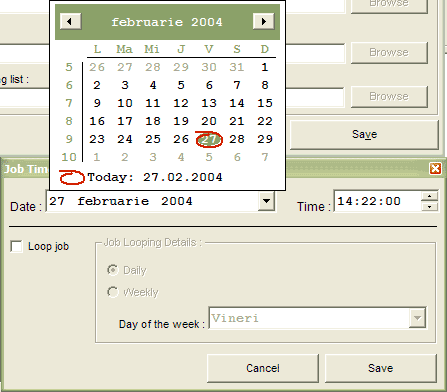The height and width of the screenshot is (392, 447).
Task: Click Save at bottom of dialog
Action: pyautogui.click(x=380, y=368)
